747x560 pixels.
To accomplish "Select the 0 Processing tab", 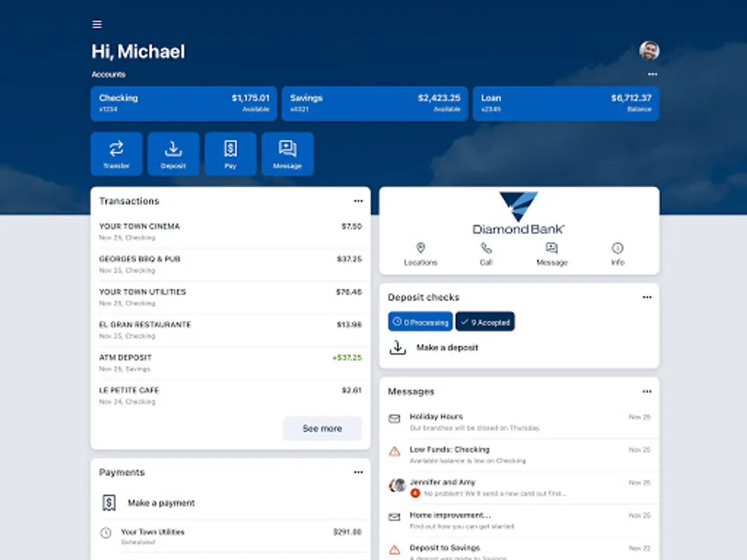I will coord(420,322).
